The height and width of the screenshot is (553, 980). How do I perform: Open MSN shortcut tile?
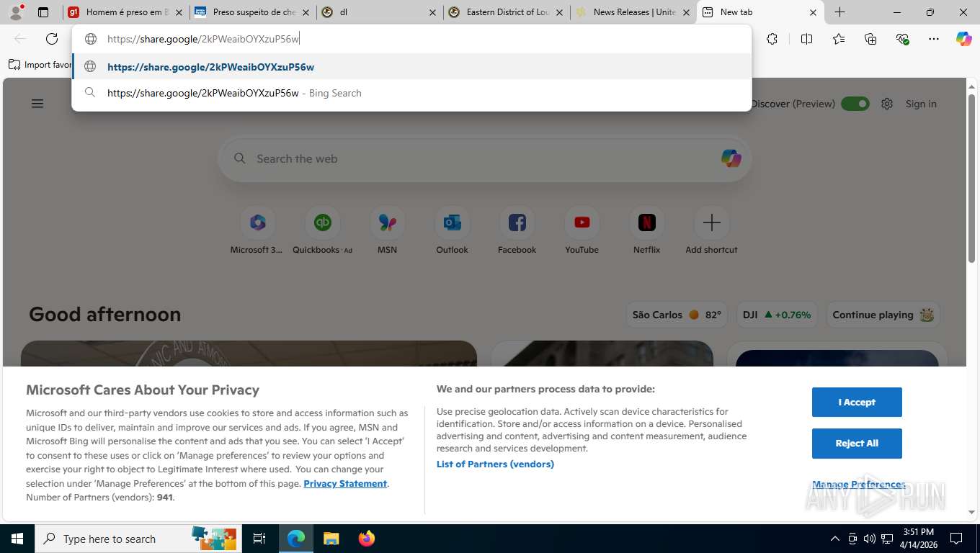coord(387,230)
